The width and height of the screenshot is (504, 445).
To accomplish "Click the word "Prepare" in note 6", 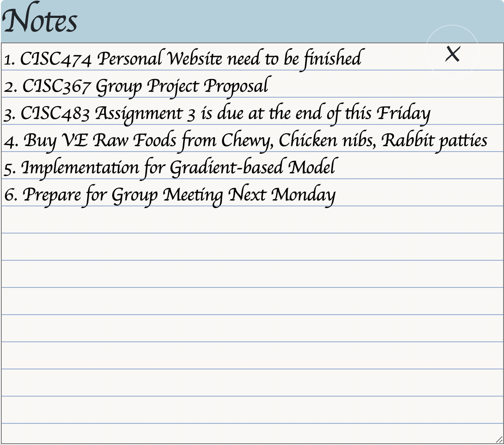I will coord(51,195).
